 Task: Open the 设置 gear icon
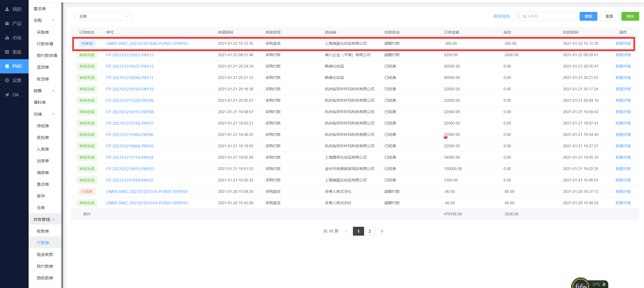click(x=7, y=80)
